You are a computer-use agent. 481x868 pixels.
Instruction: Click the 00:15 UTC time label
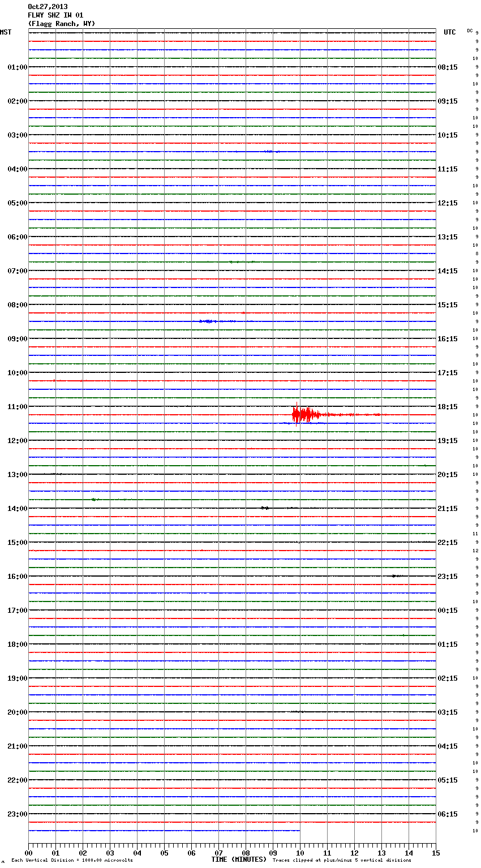point(448,611)
